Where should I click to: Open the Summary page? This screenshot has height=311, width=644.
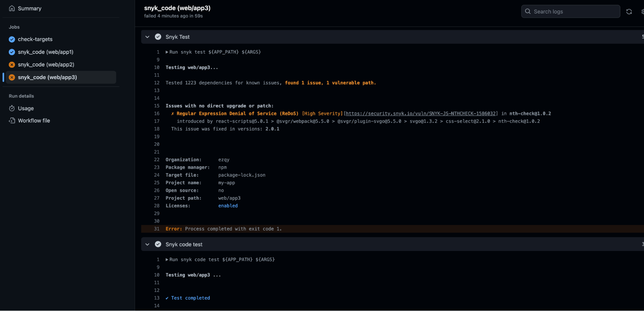click(29, 8)
